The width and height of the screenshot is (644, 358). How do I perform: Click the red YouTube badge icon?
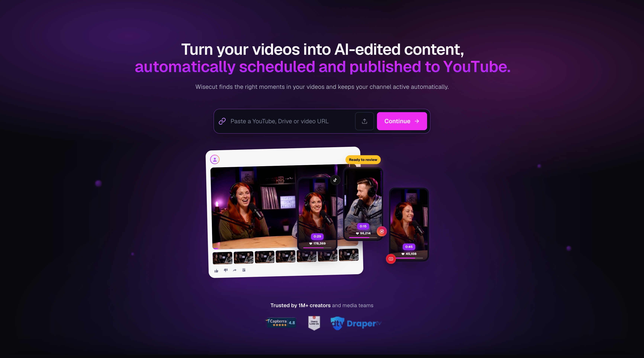pyautogui.click(x=391, y=259)
